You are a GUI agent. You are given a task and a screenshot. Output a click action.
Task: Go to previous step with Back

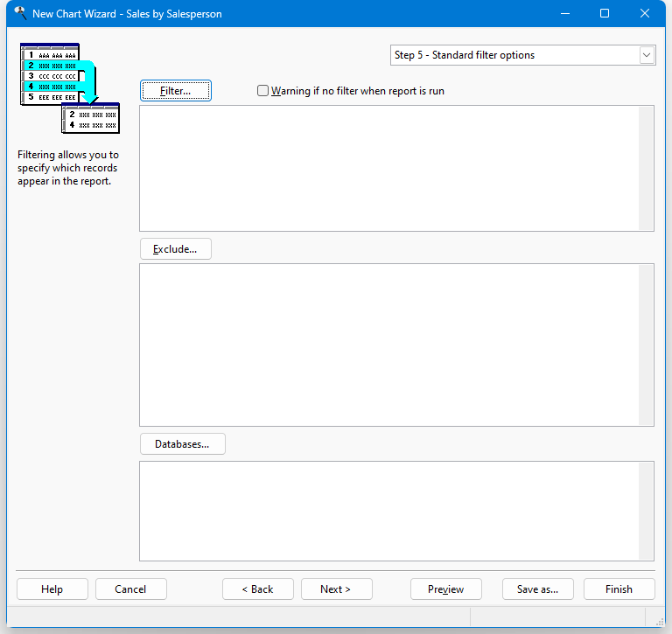click(x=257, y=589)
